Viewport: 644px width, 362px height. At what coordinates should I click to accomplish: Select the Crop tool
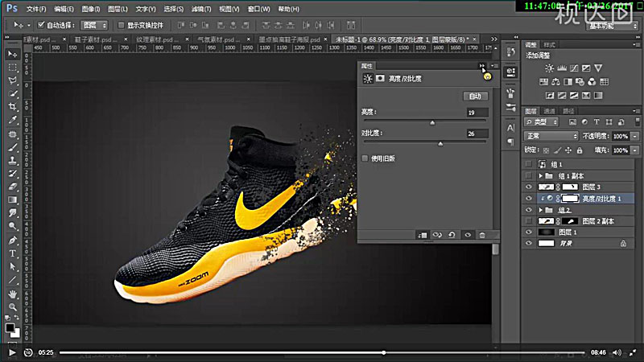[x=12, y=107]
